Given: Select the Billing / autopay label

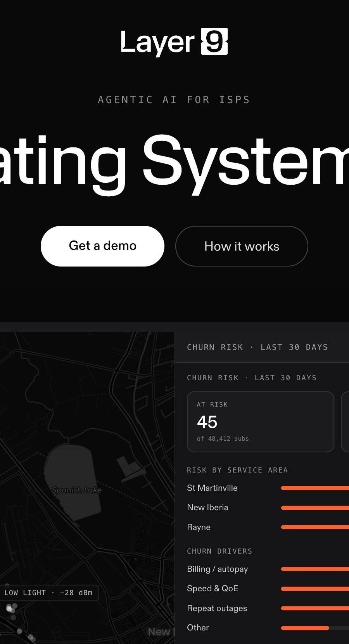Looking at the screenshot, I should [217, 569].
